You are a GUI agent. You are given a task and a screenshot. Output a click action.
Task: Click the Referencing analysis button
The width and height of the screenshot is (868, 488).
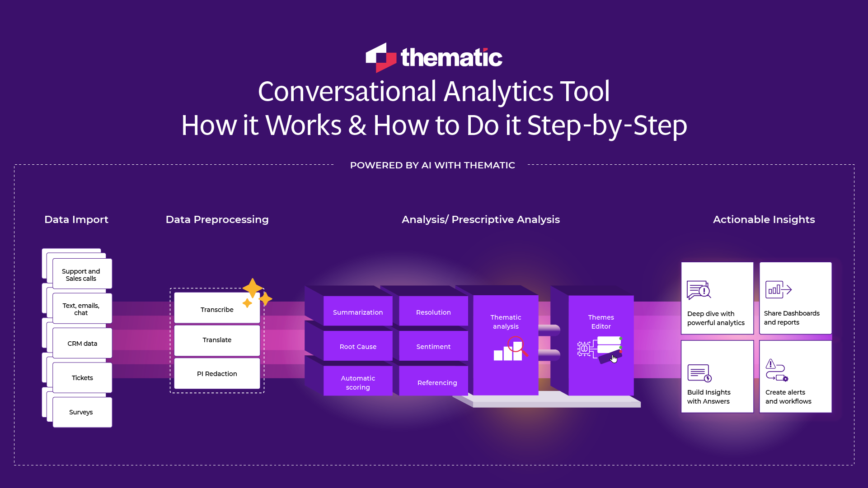pos(436,382)
